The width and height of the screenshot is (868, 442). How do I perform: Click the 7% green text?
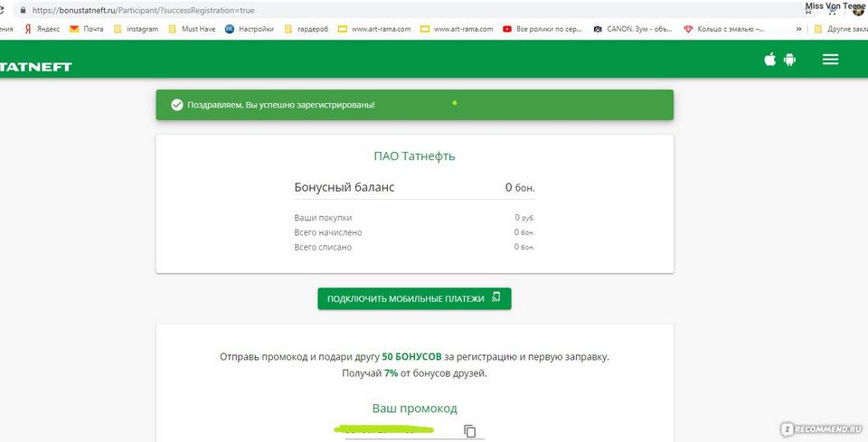coord(391,372)
